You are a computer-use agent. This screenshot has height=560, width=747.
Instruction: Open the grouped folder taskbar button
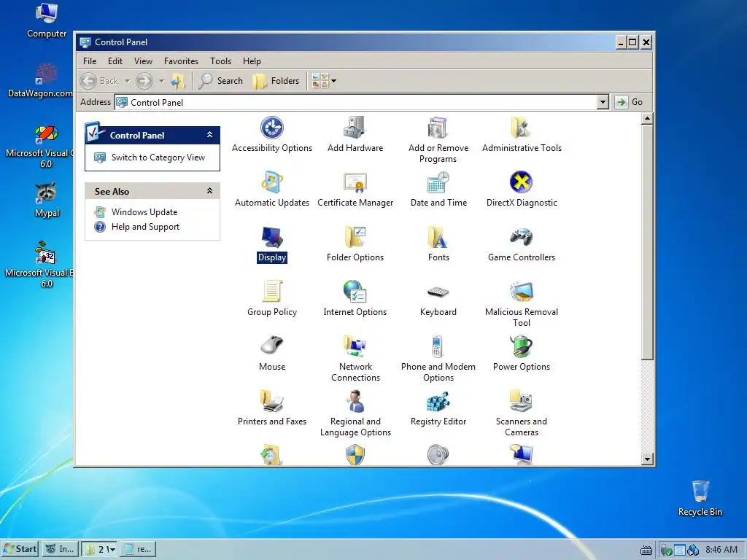point(99,549)
